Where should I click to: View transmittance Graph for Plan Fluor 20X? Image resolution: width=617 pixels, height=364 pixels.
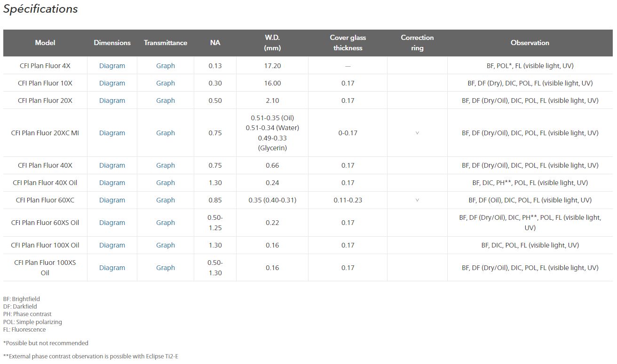click(166, 101)
